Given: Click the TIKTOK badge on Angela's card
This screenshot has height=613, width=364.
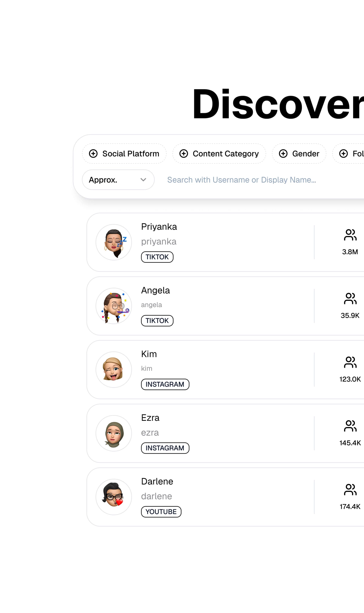Looking at the screenshot, I should [157, 321].
